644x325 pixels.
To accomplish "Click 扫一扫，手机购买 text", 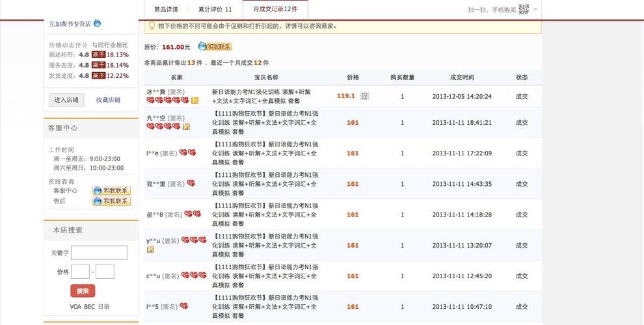I will click(492, 10).
